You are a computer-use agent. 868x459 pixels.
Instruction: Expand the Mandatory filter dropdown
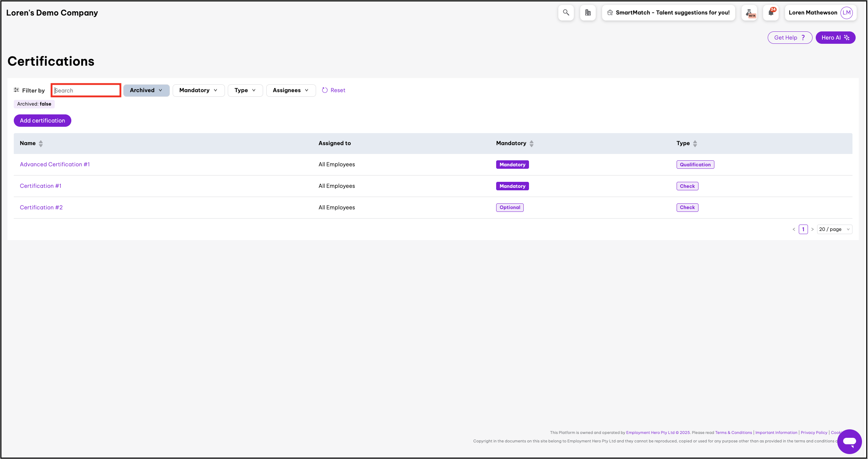pyautogui.click(x=198, y=90)
